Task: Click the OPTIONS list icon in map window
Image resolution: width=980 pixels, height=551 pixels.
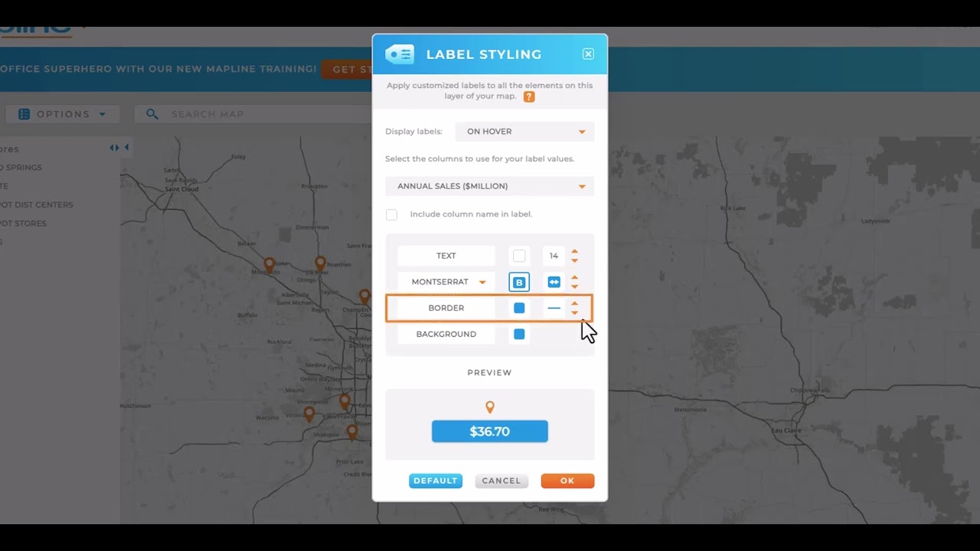Action: [24, 114]
